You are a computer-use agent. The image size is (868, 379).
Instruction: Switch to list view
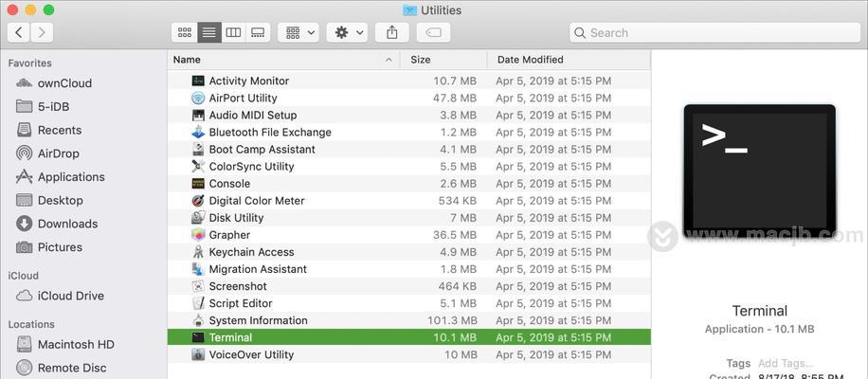coord(209,32)
